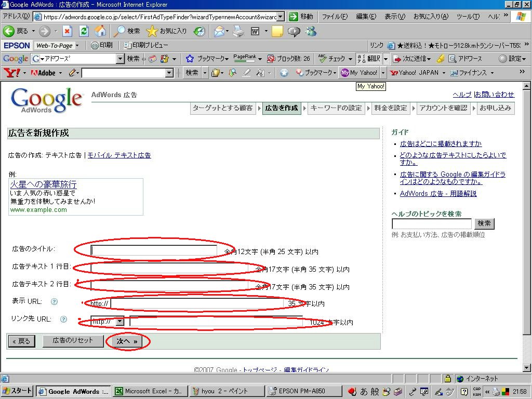Open the お気に入り(A) menu
Viewport: 532px width, 399px height.
tap(430, 17)
